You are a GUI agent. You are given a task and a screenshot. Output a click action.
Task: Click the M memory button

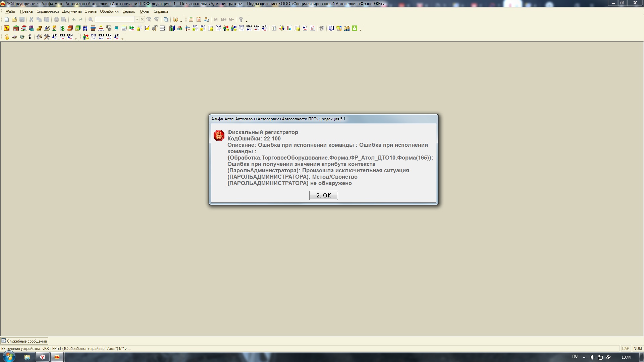[x=216, y=19]
